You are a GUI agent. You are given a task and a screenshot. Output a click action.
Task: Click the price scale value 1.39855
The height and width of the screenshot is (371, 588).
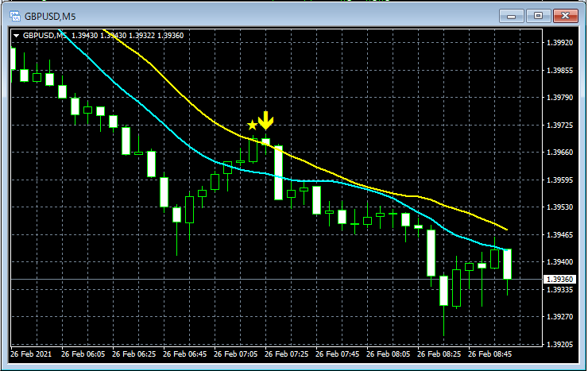click(x=560, y=71)
